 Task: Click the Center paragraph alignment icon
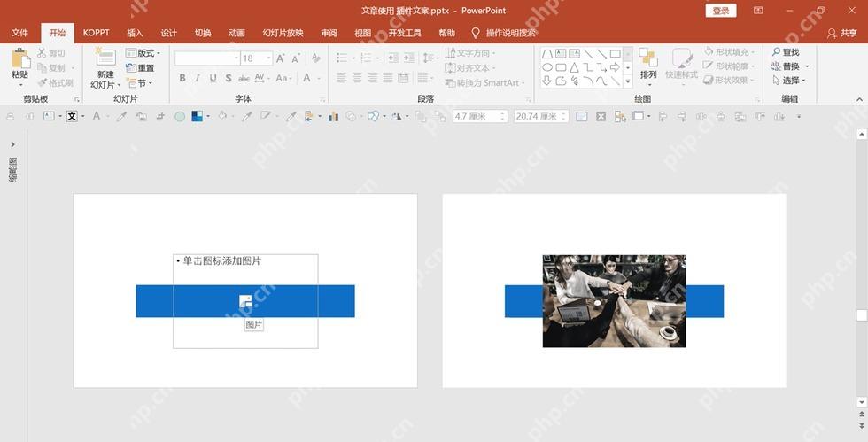[x=357, y=78]
